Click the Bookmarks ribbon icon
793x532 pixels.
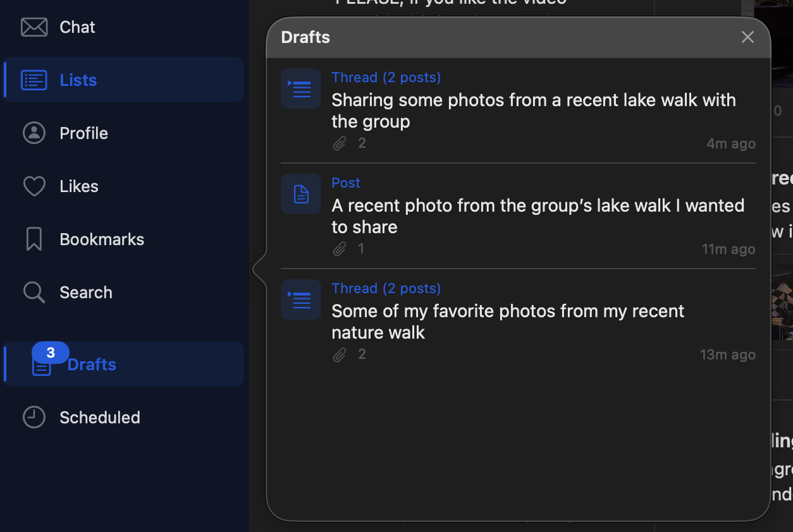click(34, 239)
